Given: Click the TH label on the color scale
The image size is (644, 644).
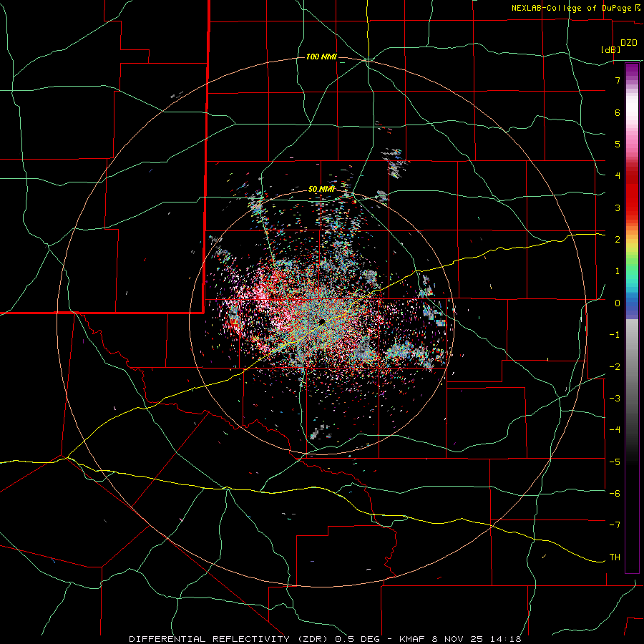Looking at the screenshot, I should [615, 557].
